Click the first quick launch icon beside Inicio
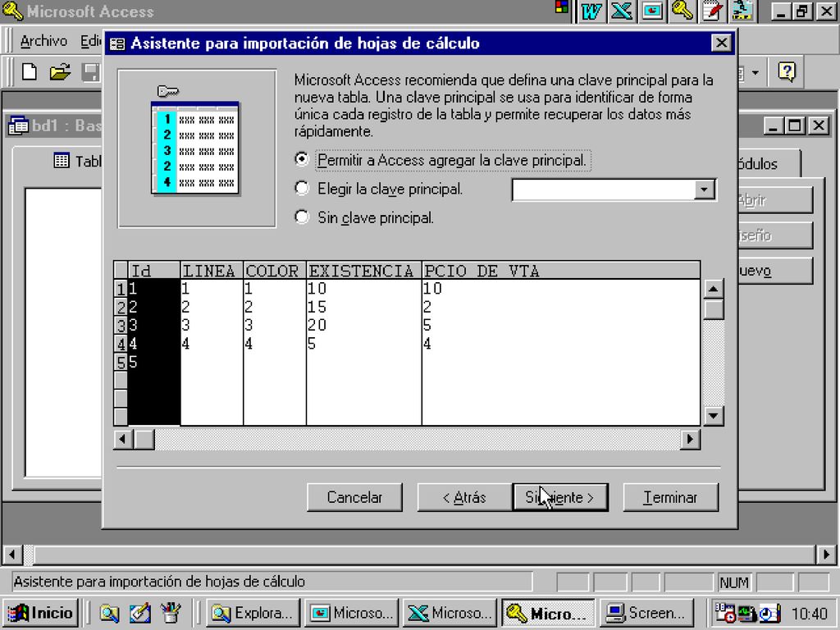 tap(109, 613)
